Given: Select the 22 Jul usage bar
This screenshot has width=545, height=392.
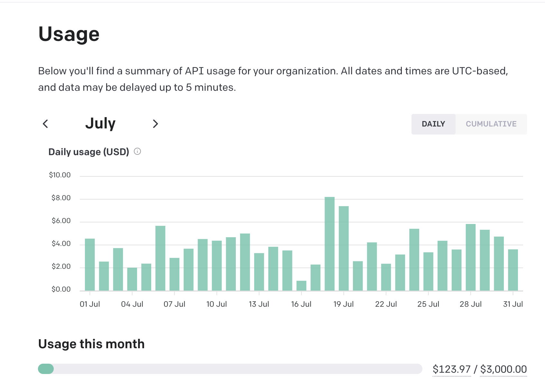Looking at the screenshot, I should click(x=386, y=277).
